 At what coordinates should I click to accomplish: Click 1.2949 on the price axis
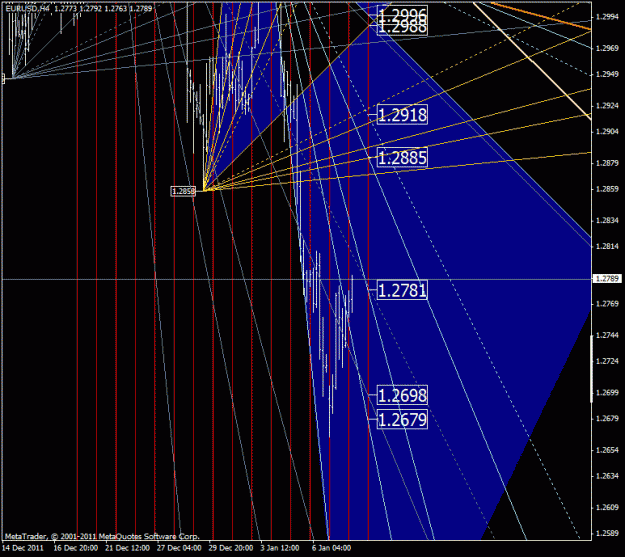pos(607,74)
